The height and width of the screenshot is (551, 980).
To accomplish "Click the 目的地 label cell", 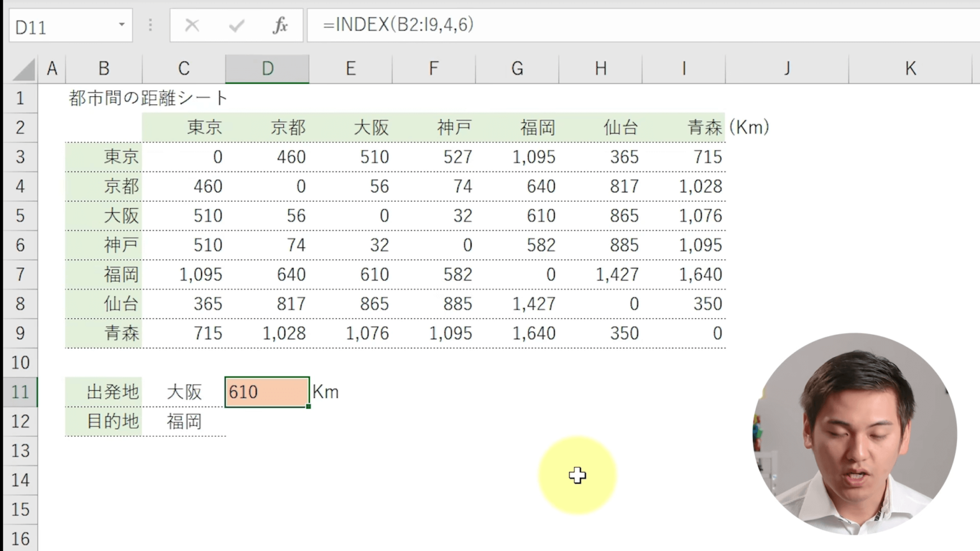I will point(103,421).
